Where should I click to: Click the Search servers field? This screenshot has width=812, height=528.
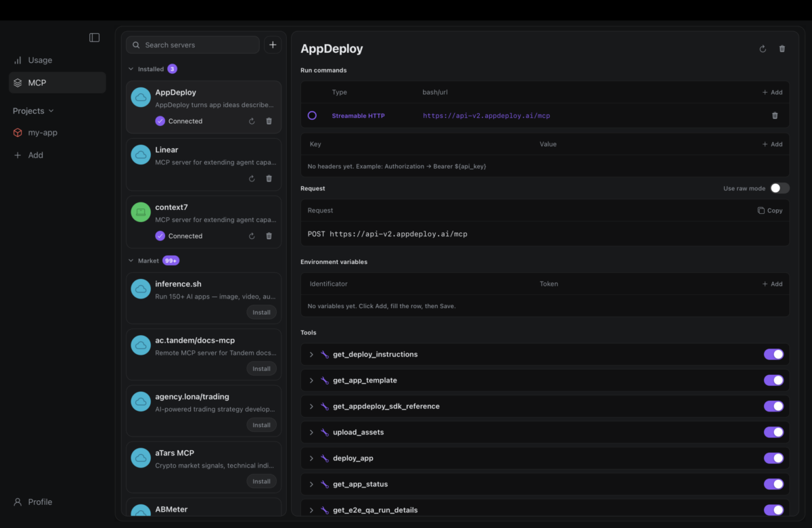click(x=193, y=45)
